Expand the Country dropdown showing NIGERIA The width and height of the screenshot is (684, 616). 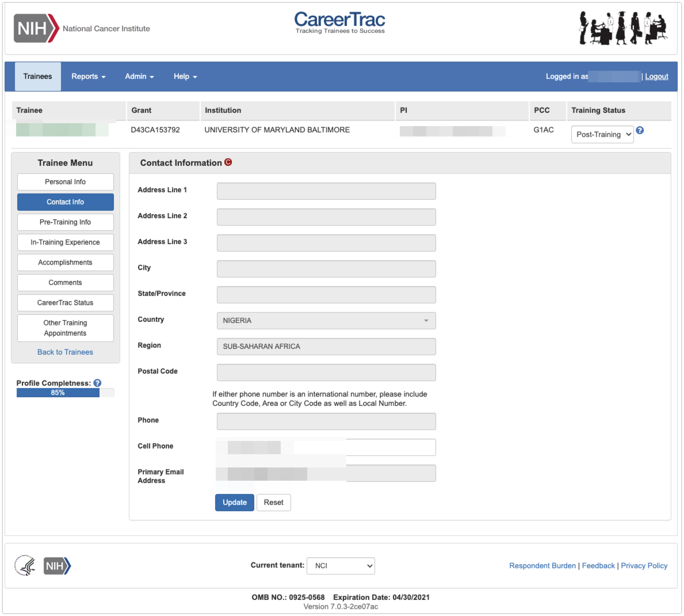[x=326, y=321]
